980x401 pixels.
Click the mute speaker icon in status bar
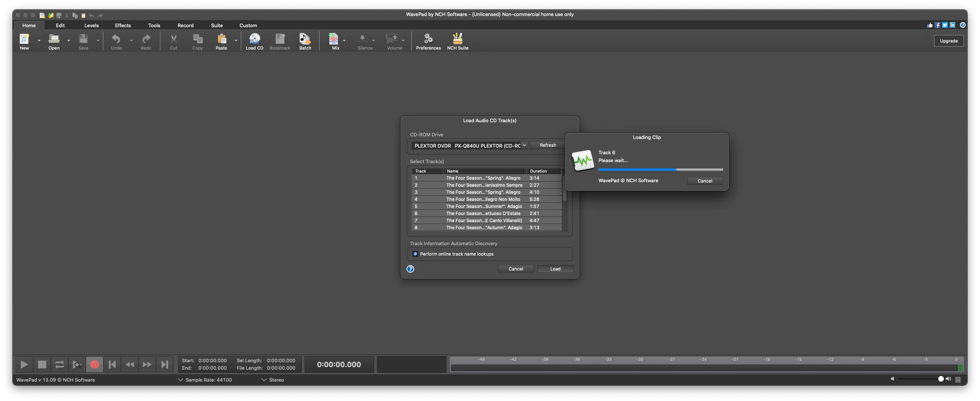pos(892,379)
